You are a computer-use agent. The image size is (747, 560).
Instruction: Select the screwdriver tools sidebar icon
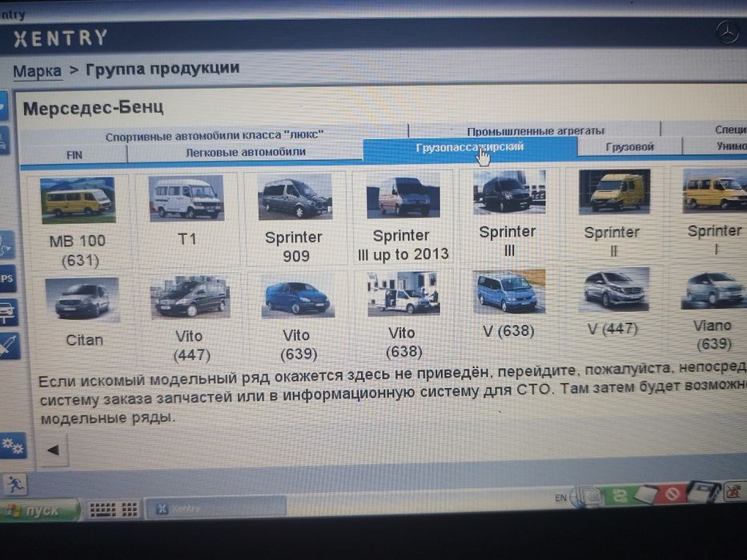(10, 346)
